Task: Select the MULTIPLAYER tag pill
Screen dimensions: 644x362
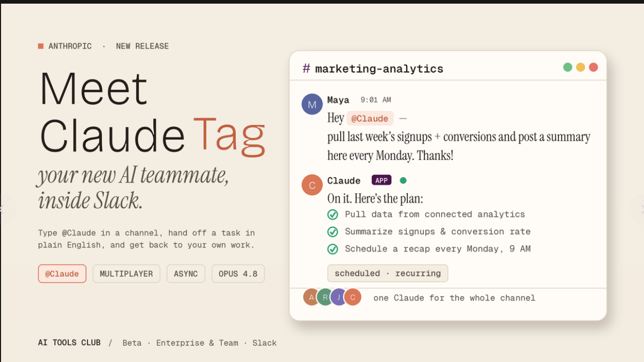Action: [x=126, y=274]
